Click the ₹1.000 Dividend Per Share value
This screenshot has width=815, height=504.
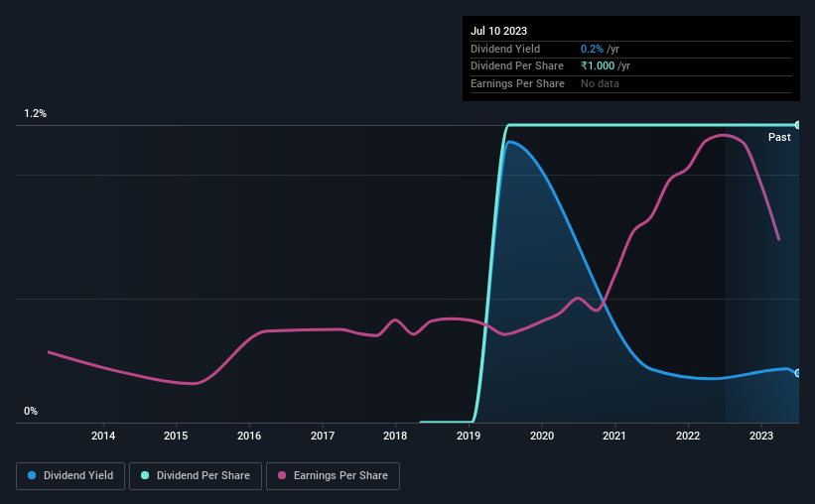[598, 66]
